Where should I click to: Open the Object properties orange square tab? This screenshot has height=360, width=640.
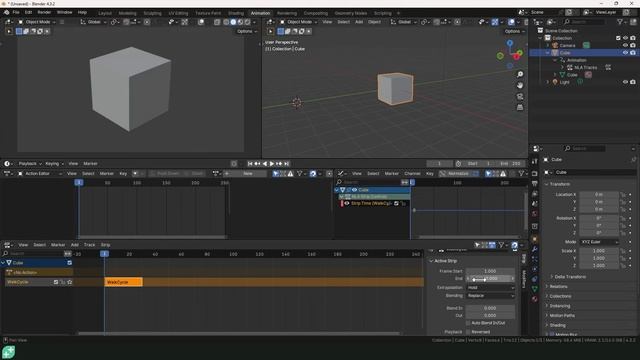point(535,239)
